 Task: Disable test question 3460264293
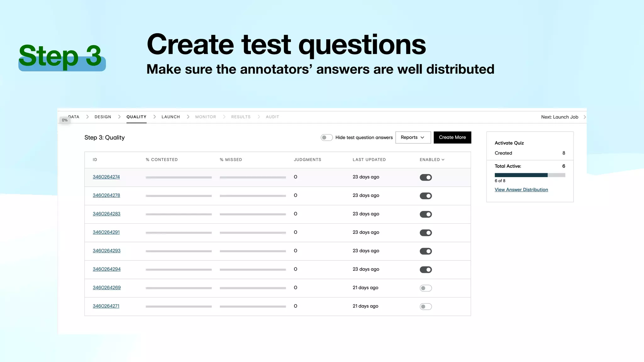click(425, 251)
